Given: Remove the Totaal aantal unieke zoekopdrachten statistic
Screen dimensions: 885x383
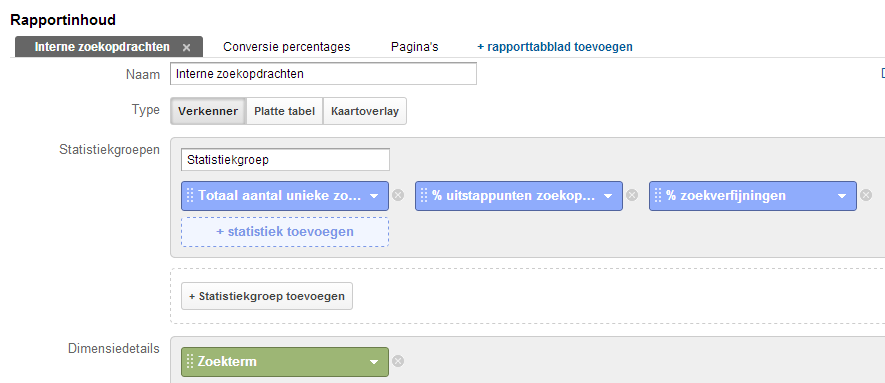Looking at the screenshot, I should [x=398, y=195].
